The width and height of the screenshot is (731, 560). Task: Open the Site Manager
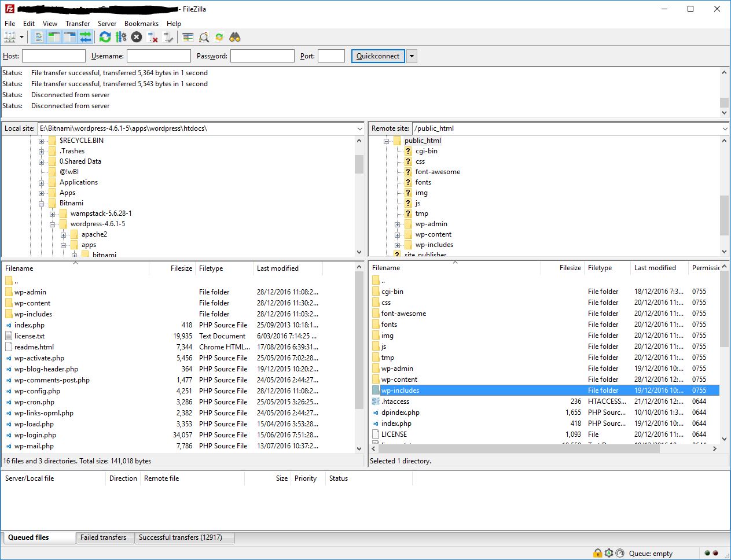click(x=10, y=37)
